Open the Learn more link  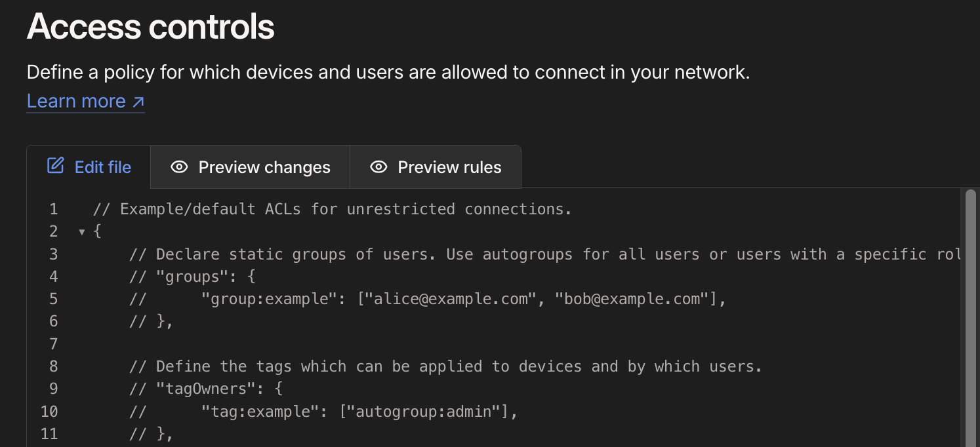(85, 102)
